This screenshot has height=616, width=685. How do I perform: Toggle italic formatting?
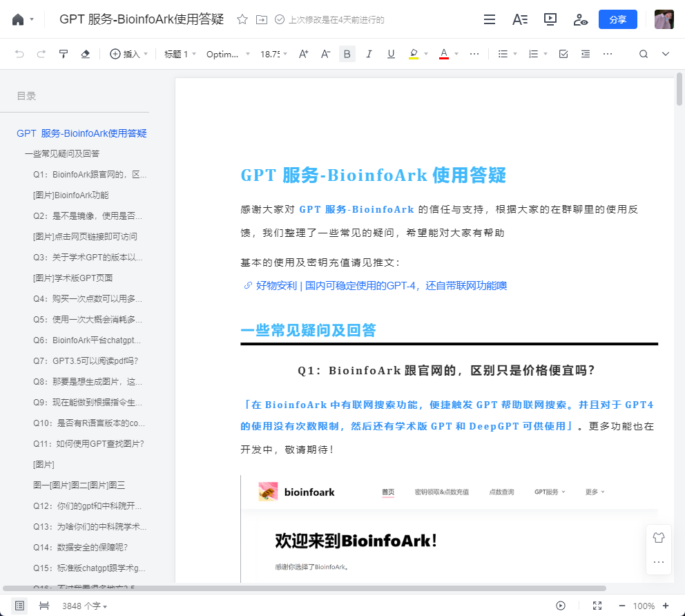369,54
